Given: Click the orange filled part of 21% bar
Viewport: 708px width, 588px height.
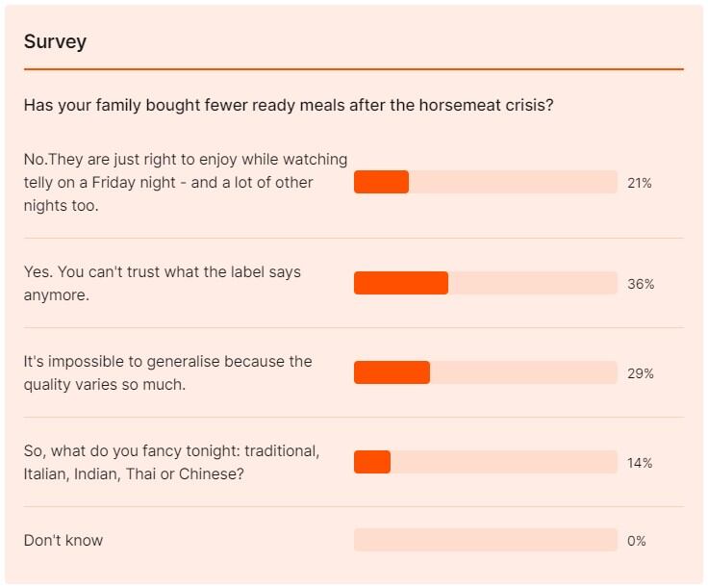Looking at the screenshot, I should tap(381, 182).
